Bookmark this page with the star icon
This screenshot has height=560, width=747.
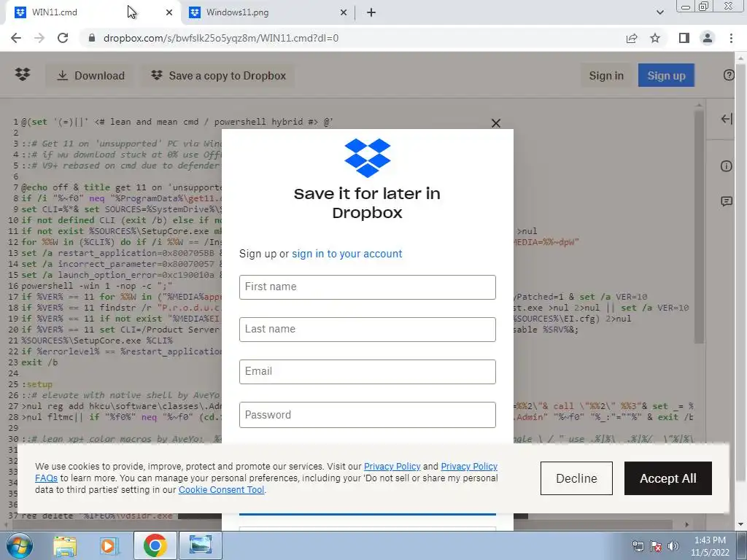tap(655, 38)
